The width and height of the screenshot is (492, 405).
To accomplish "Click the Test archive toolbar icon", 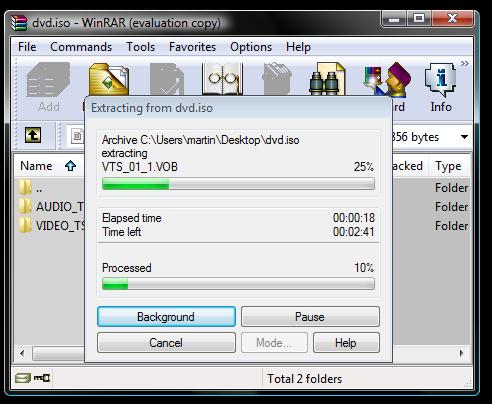I will [167, 79].
